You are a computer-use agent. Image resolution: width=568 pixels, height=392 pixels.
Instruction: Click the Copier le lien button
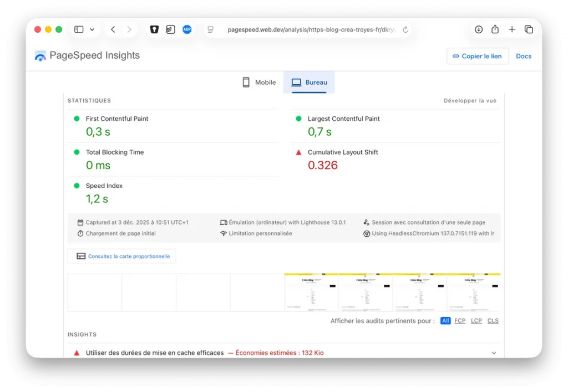pyautogui.click(x=478, y=56)
